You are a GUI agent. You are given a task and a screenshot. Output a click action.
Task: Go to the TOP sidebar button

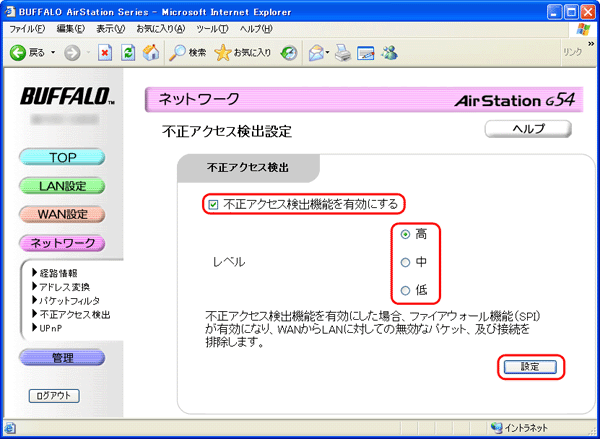(x=62, y=157)
